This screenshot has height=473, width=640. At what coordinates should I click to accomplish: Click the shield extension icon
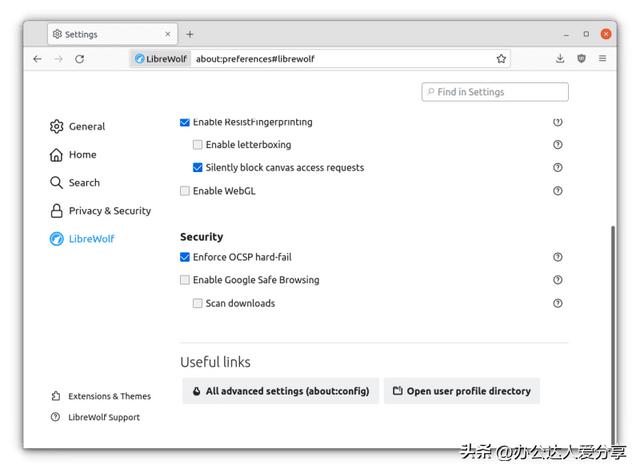pos(582,59)
